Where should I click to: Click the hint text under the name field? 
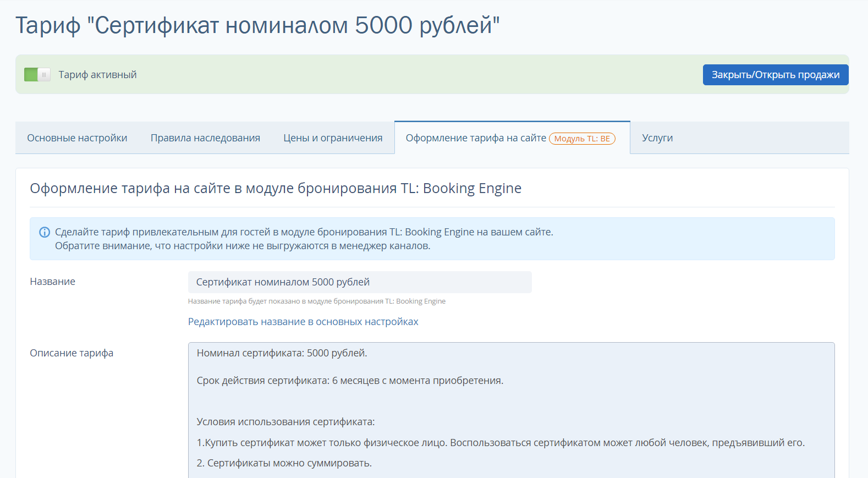(x=317, y=301)
